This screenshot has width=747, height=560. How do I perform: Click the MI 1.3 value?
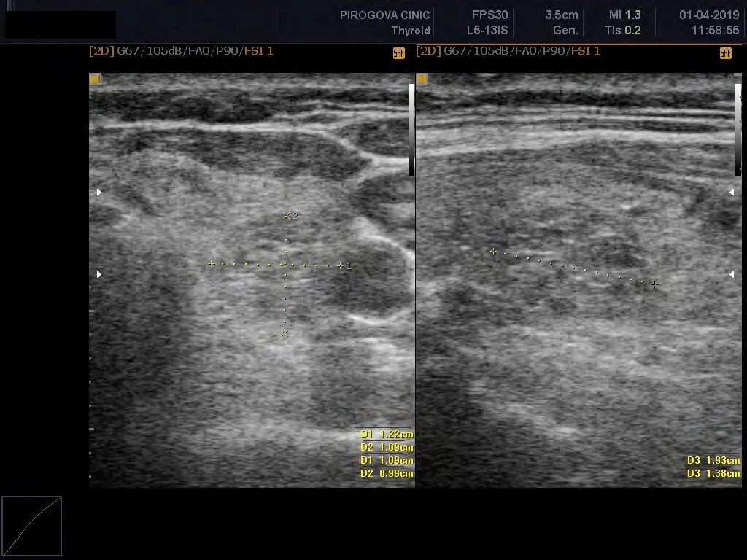click(x=624, y=15)
